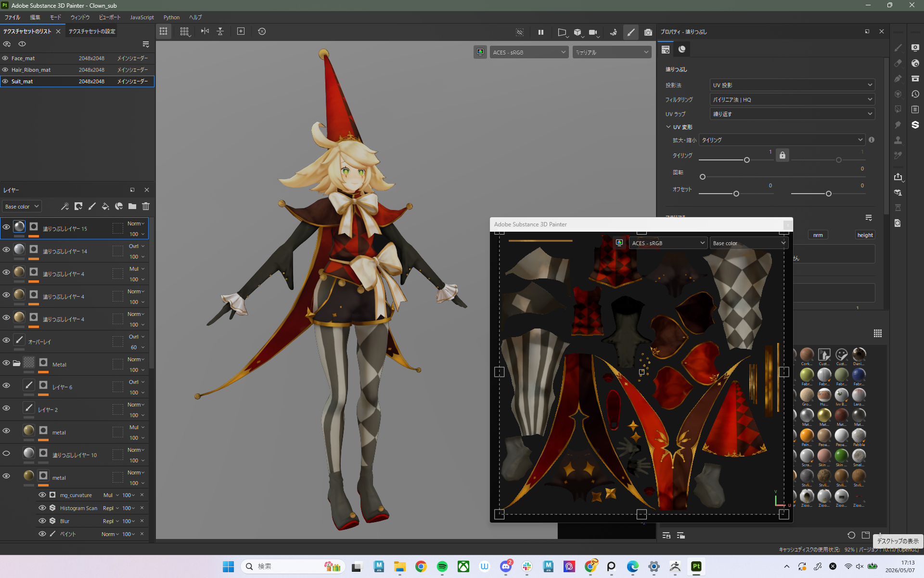Open the ウィンドウ menu
This screenshot has height=578, width=924.
tap(80, 17)
